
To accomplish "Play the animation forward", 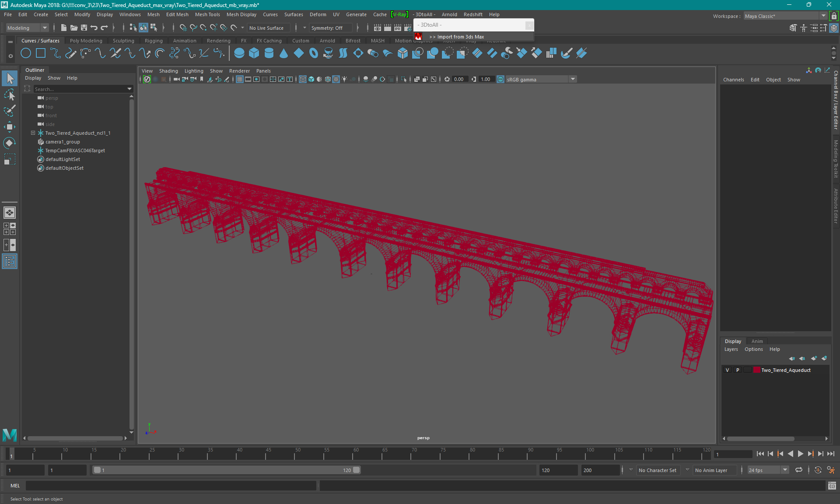I will (800, 454).
